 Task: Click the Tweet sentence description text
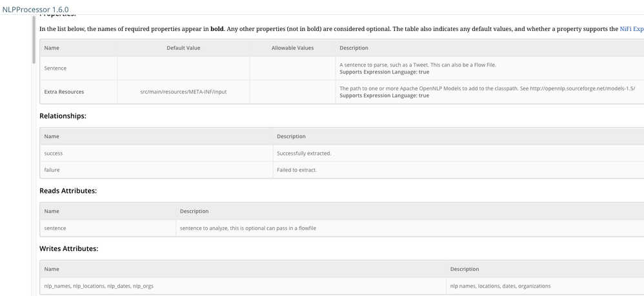coord(418,64)
